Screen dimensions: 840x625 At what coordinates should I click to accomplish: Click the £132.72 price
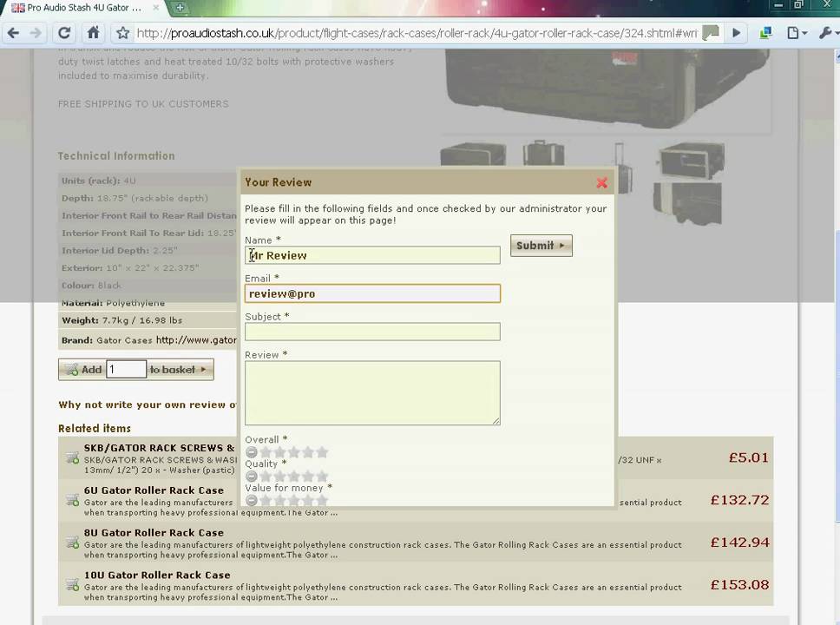click(x=739, y=500)
